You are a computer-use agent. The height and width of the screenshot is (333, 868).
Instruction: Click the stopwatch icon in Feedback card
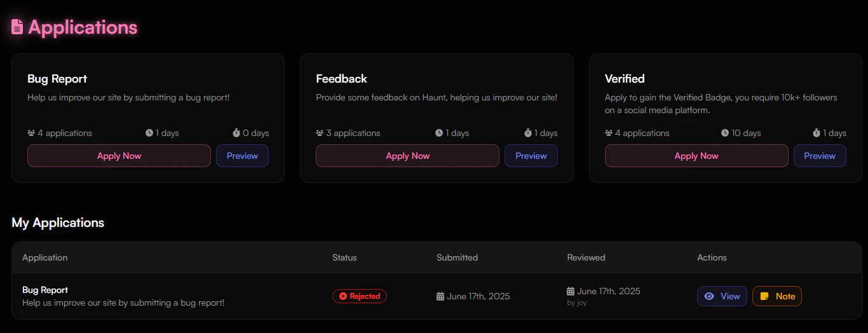click(x=528, y=133)
